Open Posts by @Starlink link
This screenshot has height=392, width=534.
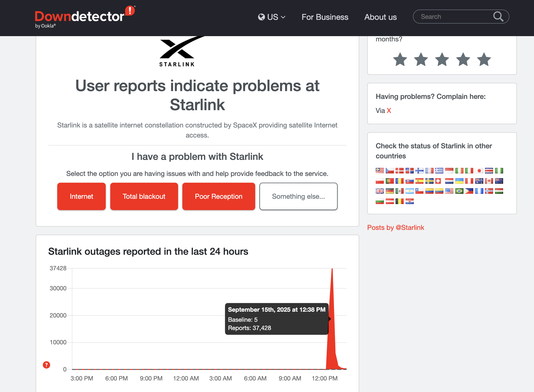click(x=395, y=227)
